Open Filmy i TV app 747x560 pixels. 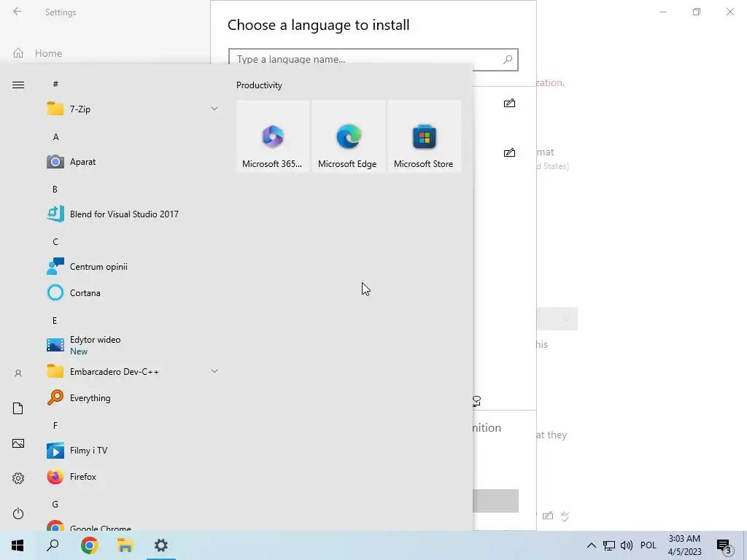click(x=132, y=450)
